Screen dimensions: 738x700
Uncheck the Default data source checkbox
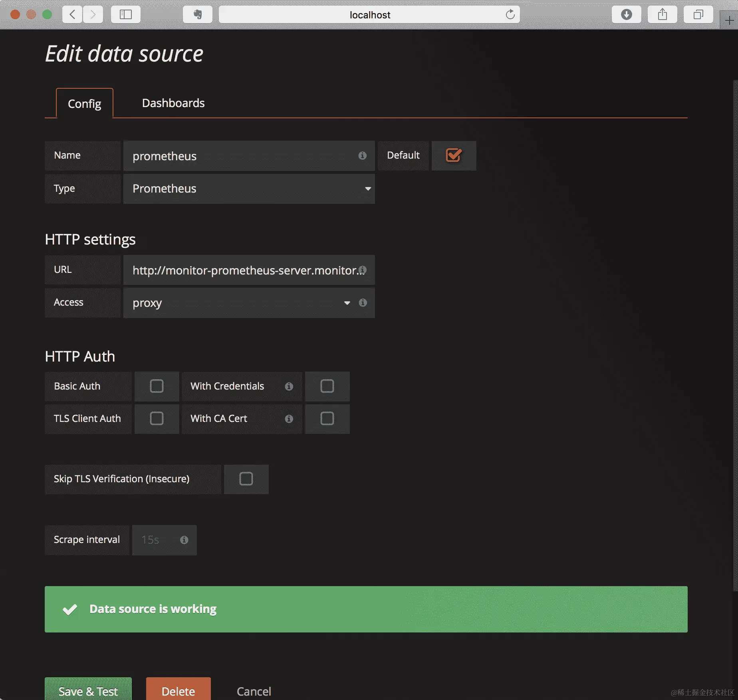coord(454,155)
